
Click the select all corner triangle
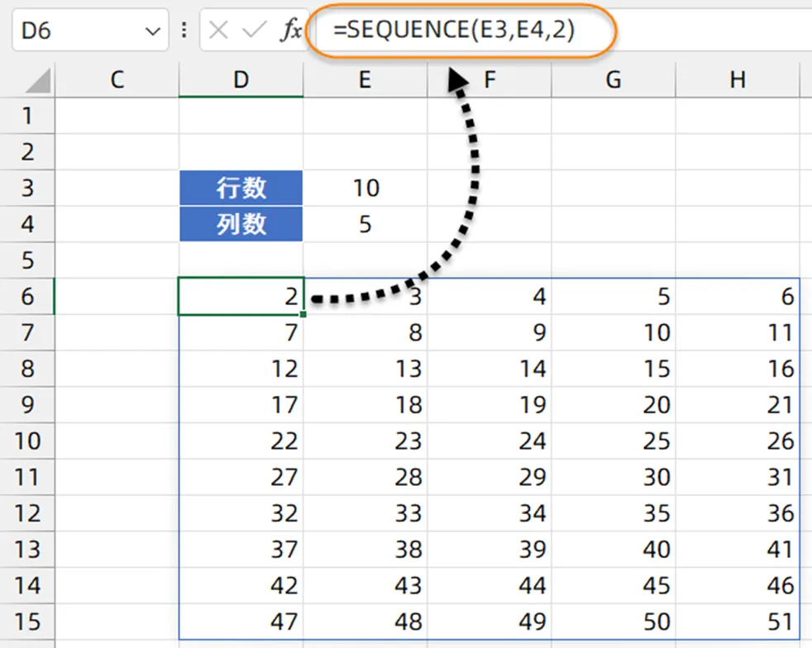[x=36, y=81]
